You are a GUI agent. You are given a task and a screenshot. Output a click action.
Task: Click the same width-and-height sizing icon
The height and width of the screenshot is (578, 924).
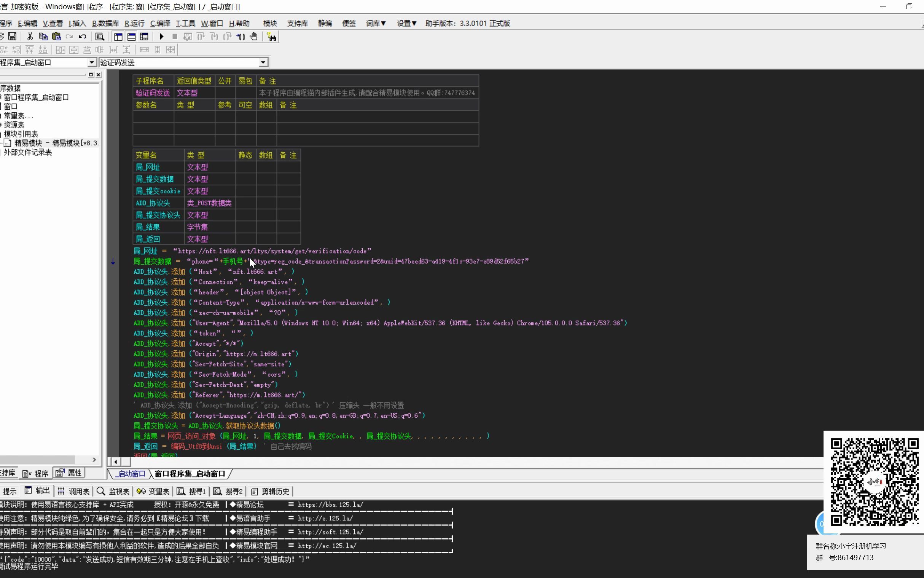tap(170, 50)
